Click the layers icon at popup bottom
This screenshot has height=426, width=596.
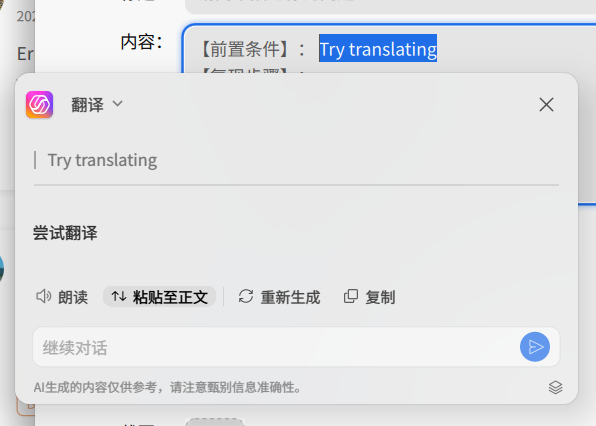[555, 388]
